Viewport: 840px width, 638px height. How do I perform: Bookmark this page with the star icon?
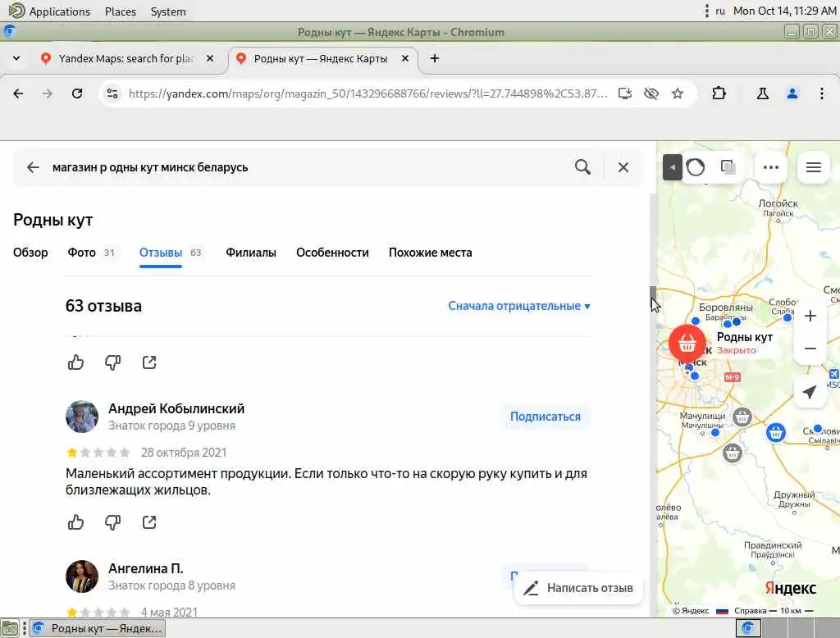click(x=678, y=93)
